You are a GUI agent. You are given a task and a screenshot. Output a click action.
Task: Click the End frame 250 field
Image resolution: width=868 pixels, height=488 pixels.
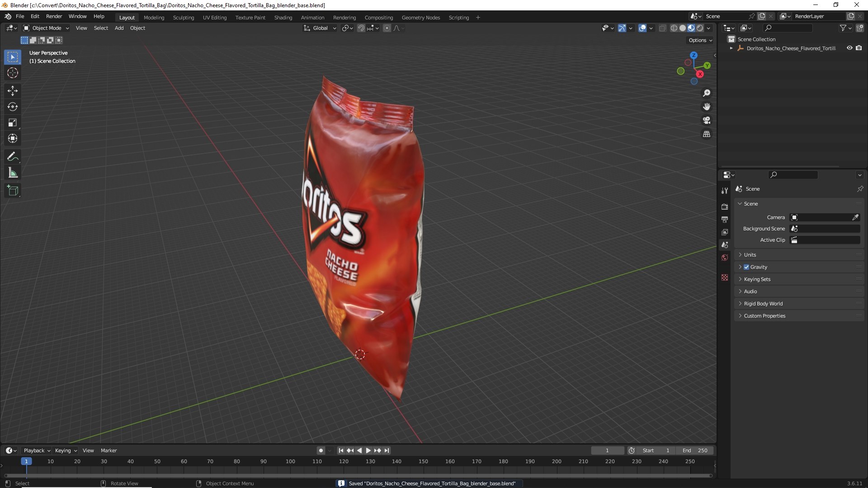695,450
